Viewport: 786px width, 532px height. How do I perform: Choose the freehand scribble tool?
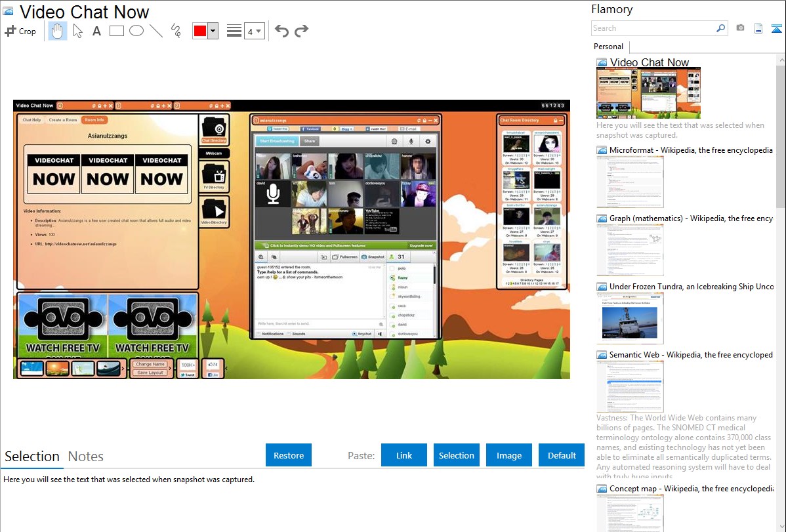[x=176, y=31]
